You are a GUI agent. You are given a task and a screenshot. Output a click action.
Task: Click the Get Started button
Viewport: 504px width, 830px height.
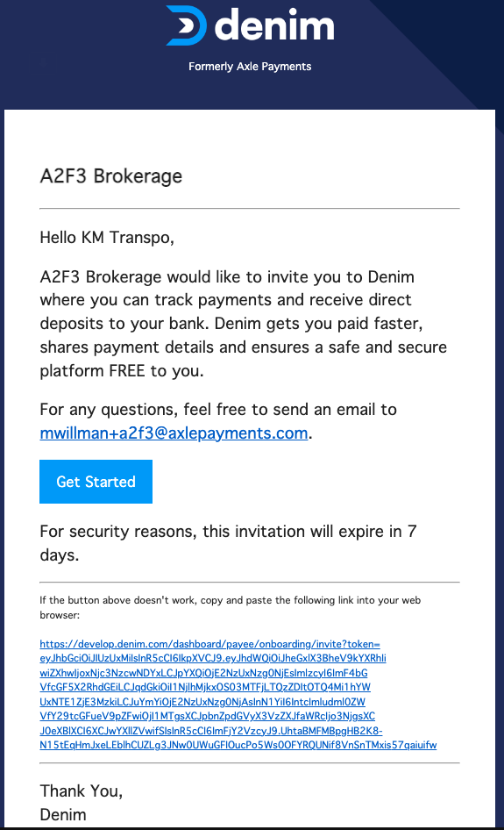[x=96, y=482]
